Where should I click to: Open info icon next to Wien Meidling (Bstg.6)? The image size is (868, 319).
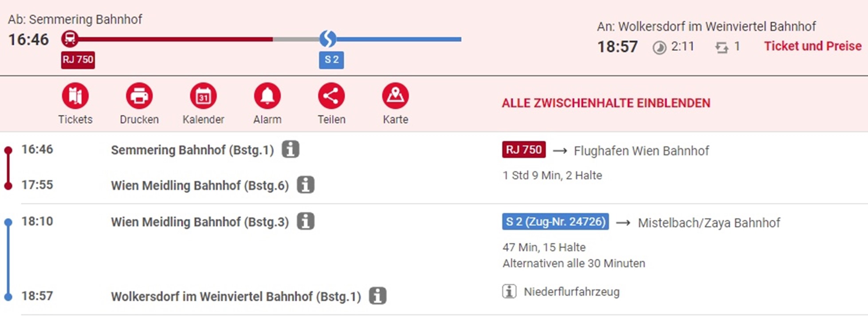click(x=305, y=185)
